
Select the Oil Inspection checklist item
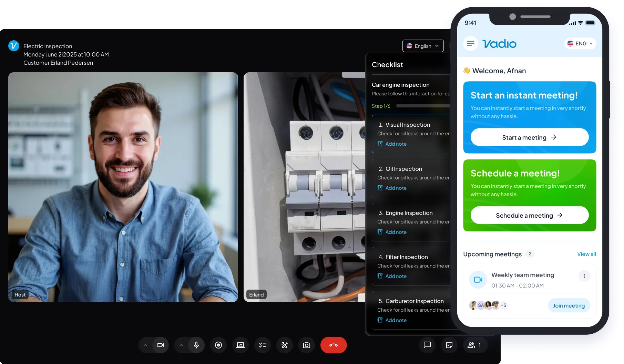411,178
